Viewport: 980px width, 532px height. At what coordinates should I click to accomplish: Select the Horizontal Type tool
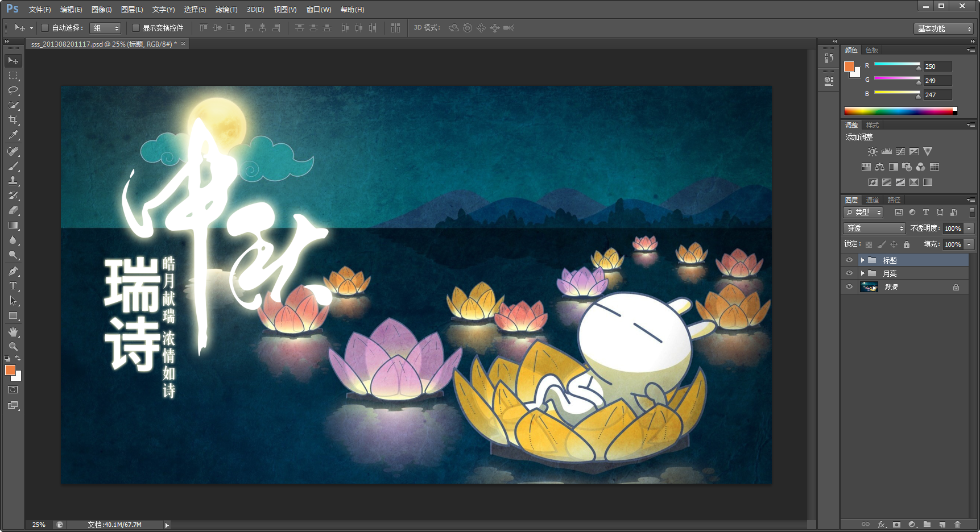(x=13, y=286)
